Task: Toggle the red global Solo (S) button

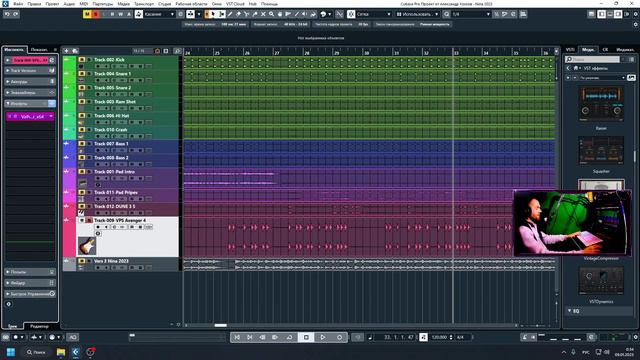Action: click(96, 14)
